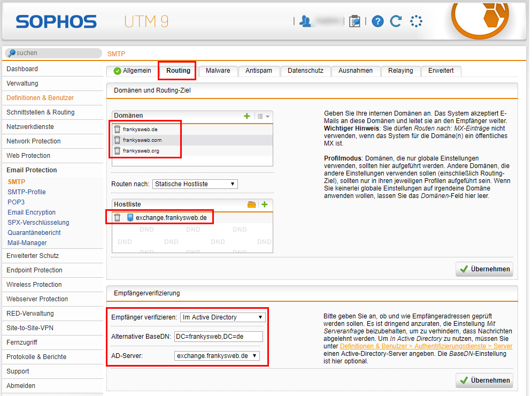The image size is (532, 396).
Task: Remove frankysweb.org using its trash icon
Action: tap(117, 151)
